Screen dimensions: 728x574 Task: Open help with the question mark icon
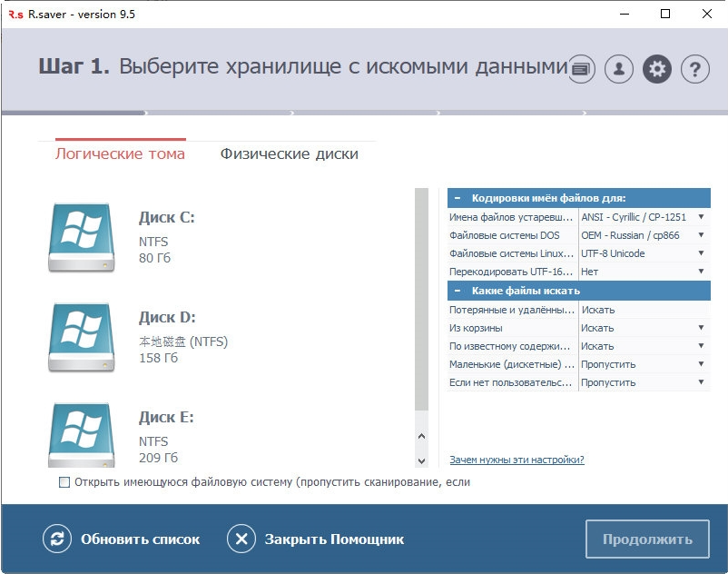tap(694, 68)
